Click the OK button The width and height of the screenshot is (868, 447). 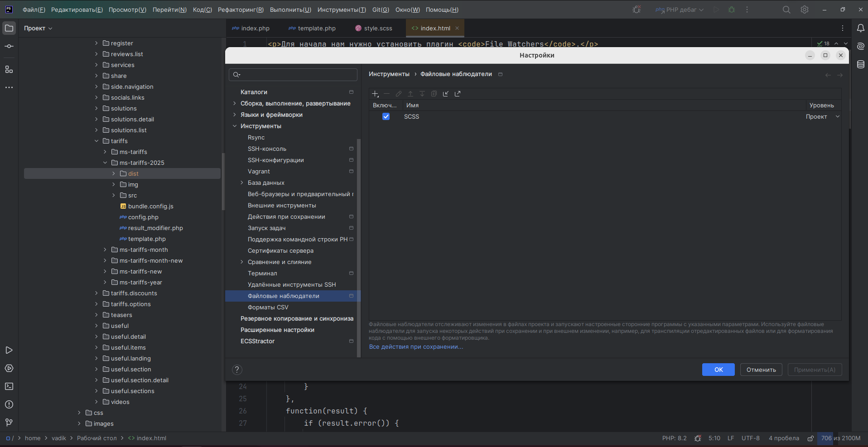point(718,370)
